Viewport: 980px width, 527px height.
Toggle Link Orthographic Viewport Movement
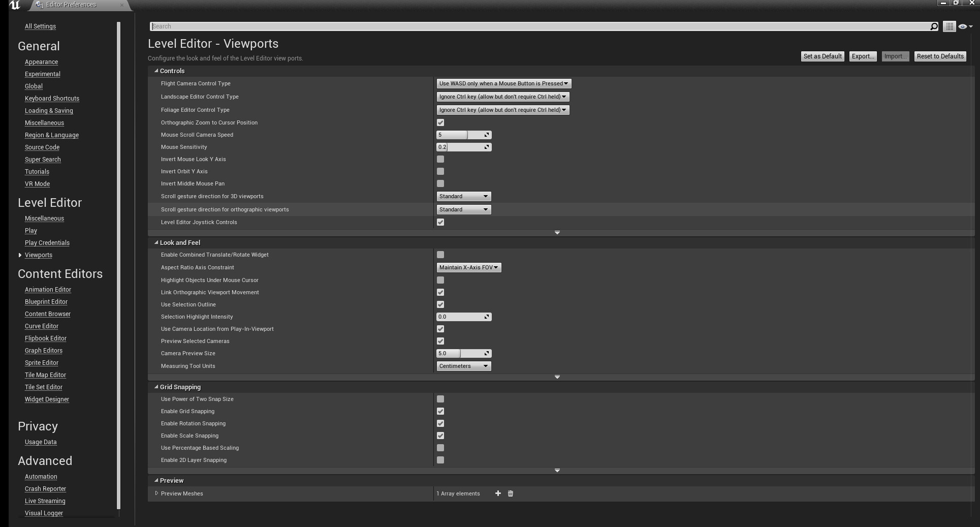tap(440, 292)
